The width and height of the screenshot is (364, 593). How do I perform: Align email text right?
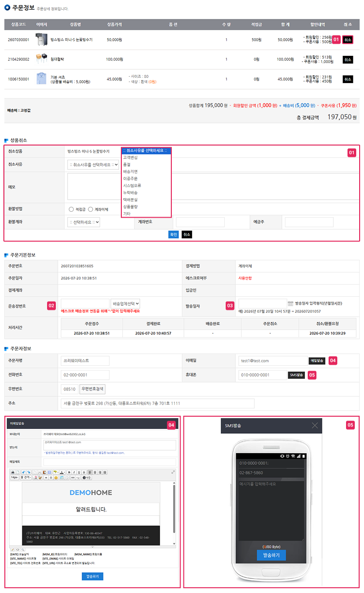pyautogui.click(x=100, y=472)
